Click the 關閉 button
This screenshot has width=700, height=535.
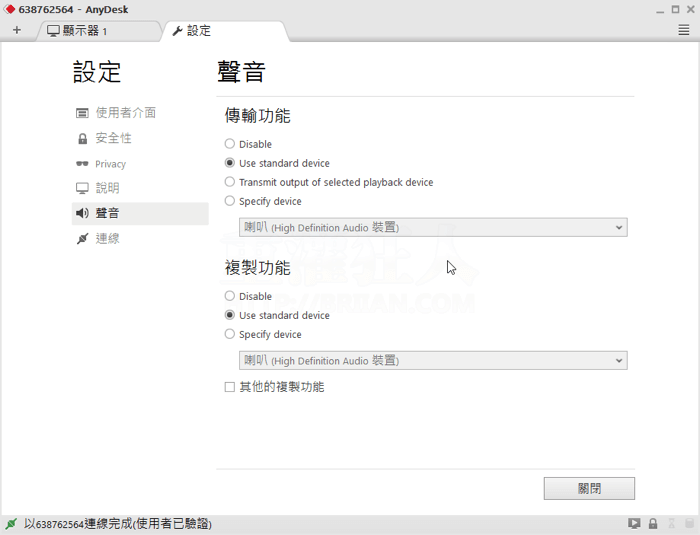click(589, 488)
